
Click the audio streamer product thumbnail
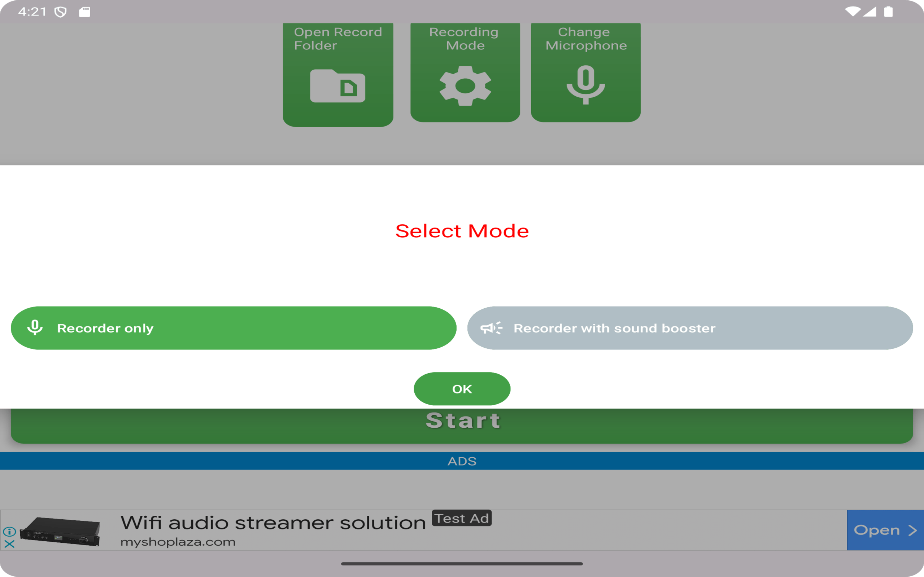click(60, 531)
